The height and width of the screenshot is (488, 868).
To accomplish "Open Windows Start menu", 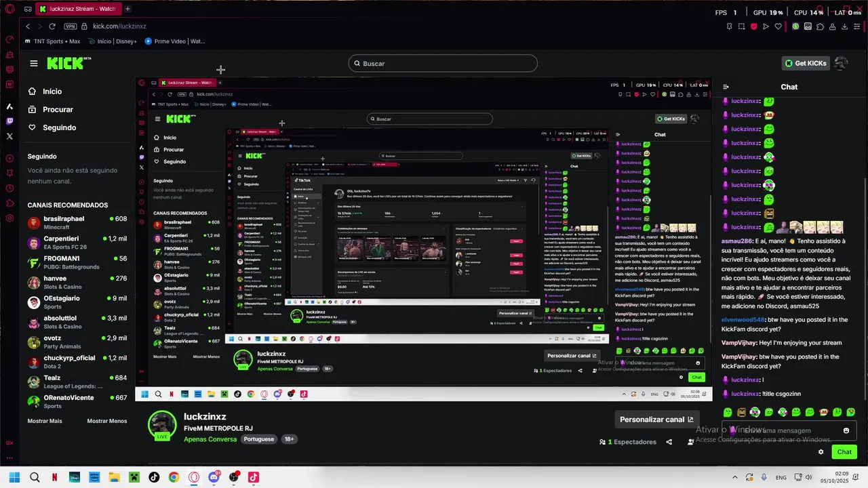I will pos(14,477).
